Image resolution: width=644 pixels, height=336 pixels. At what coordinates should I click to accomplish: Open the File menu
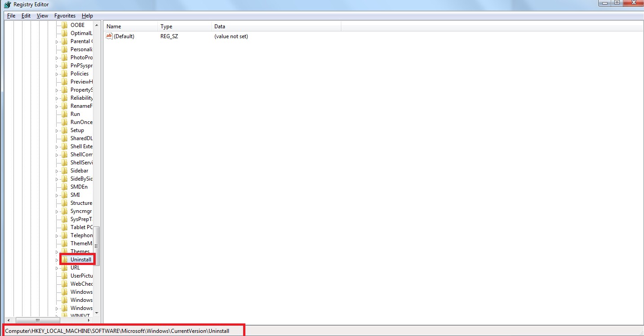pyautogui.click(x=11, y=16)
